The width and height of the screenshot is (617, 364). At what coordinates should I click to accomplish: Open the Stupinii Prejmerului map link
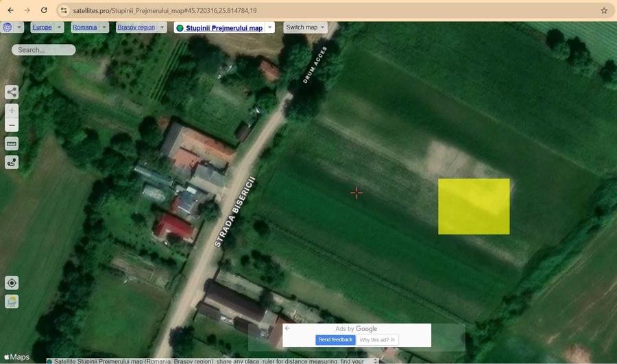coord(224,28)
